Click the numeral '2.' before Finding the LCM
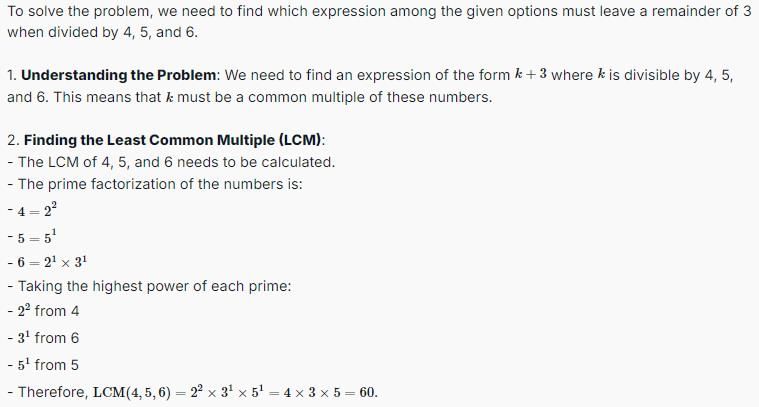759x407 pixels. (x=13, y=140)
